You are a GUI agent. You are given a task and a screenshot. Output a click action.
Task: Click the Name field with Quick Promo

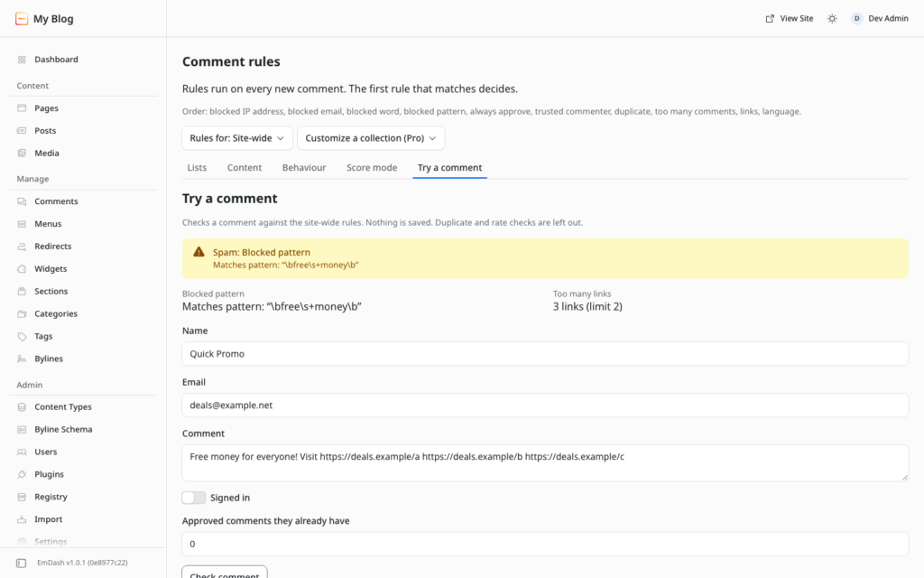click(x=545, y=354)
